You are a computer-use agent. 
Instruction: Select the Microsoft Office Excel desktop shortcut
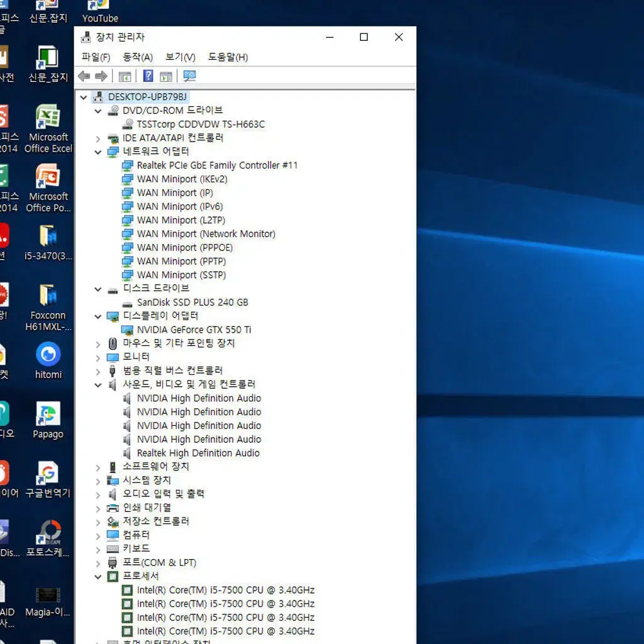[48, 128]
